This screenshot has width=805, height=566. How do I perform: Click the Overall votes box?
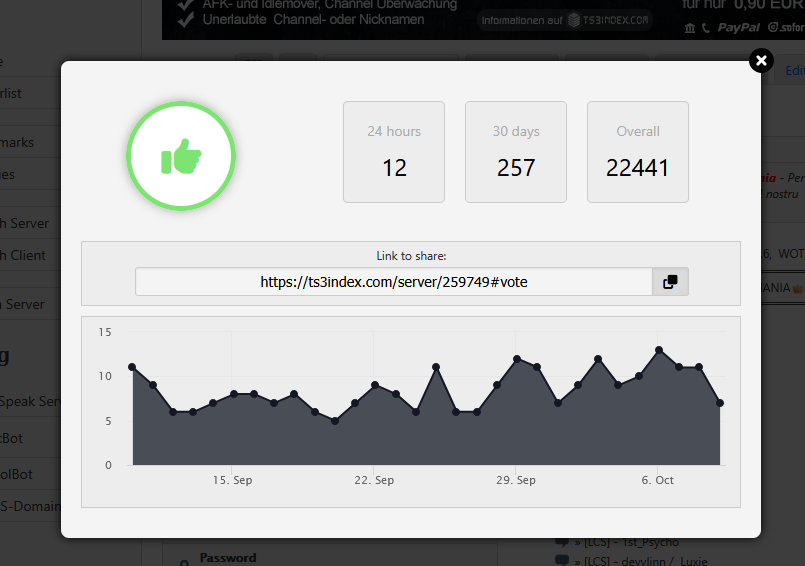638,152
